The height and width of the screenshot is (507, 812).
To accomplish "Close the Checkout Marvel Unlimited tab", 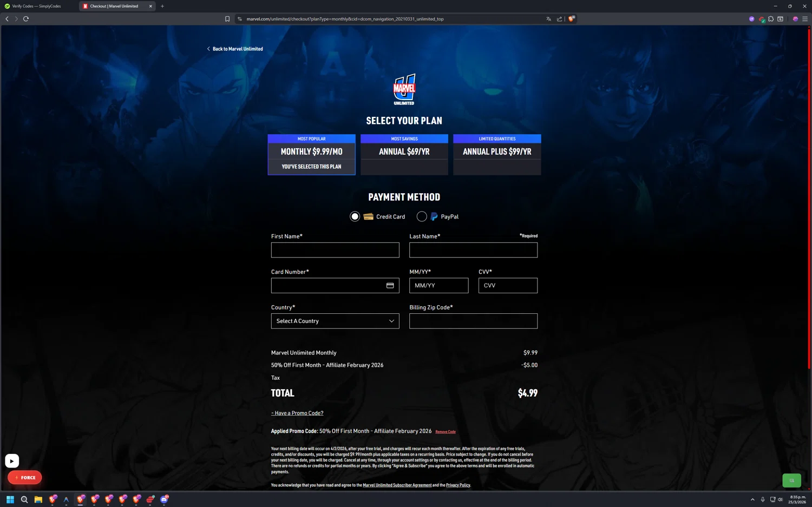I will tap(150, 6).
